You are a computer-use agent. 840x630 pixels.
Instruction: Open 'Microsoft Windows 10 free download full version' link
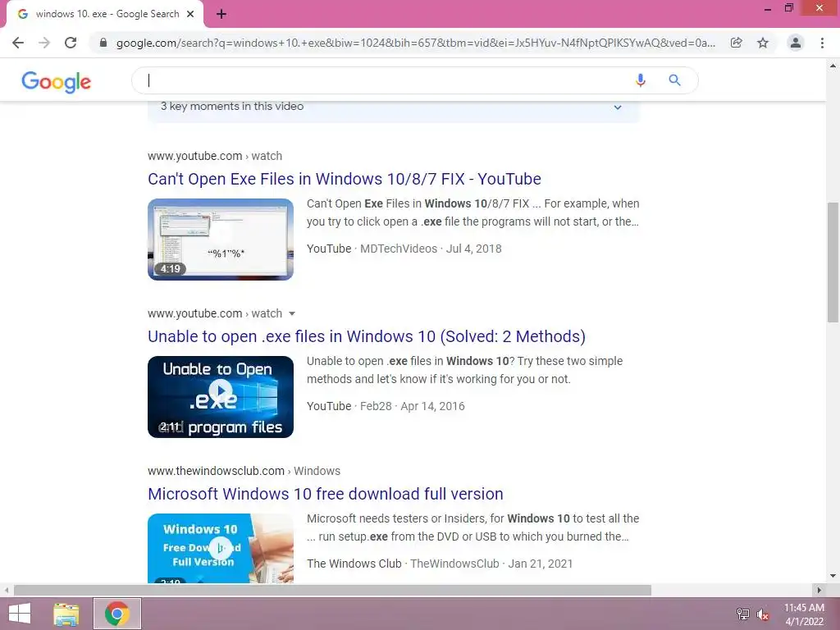pyautogui.click(x=326, y=494)
